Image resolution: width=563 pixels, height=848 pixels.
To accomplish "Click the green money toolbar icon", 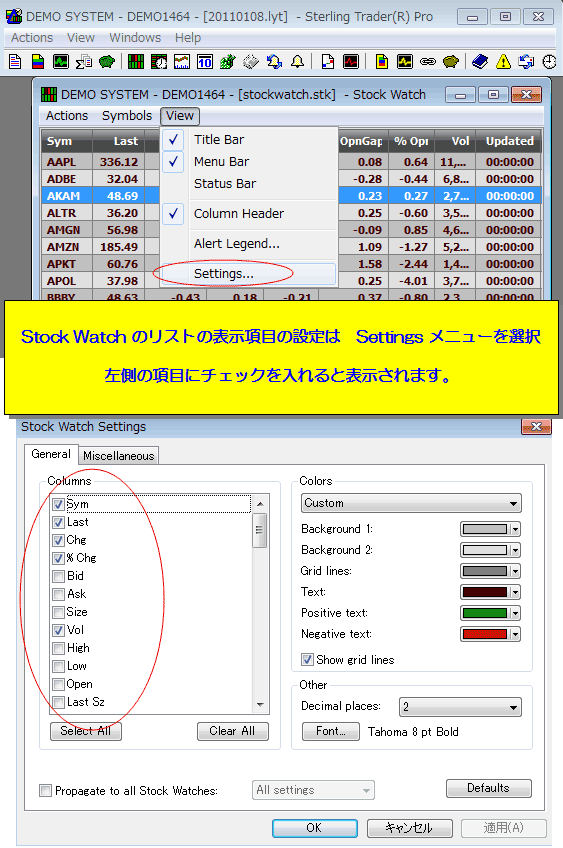I will (228, 62).
